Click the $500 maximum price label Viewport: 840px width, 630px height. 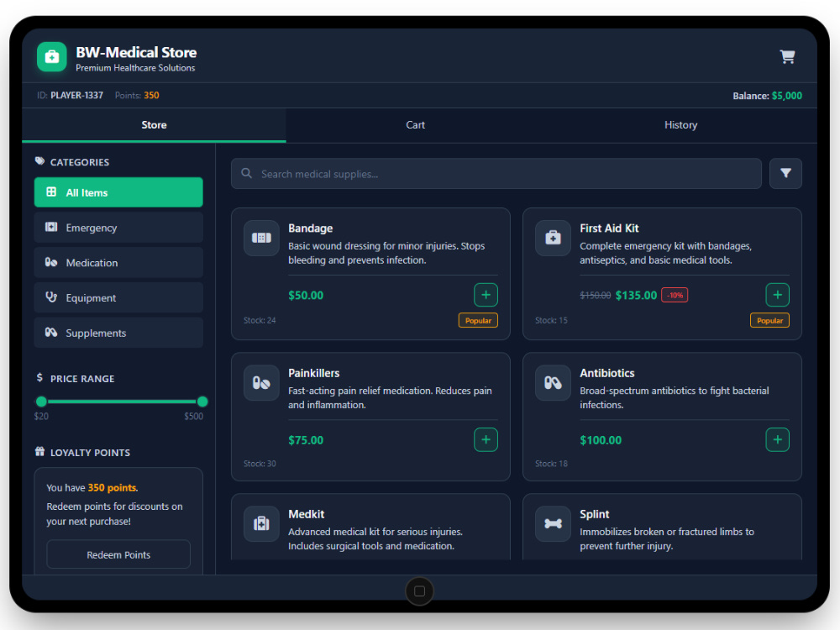(x=193, y=417)
